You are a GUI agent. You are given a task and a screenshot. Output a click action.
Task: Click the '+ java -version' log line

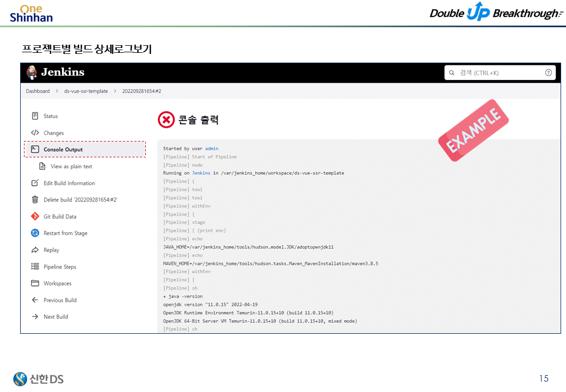coord(183,296)
